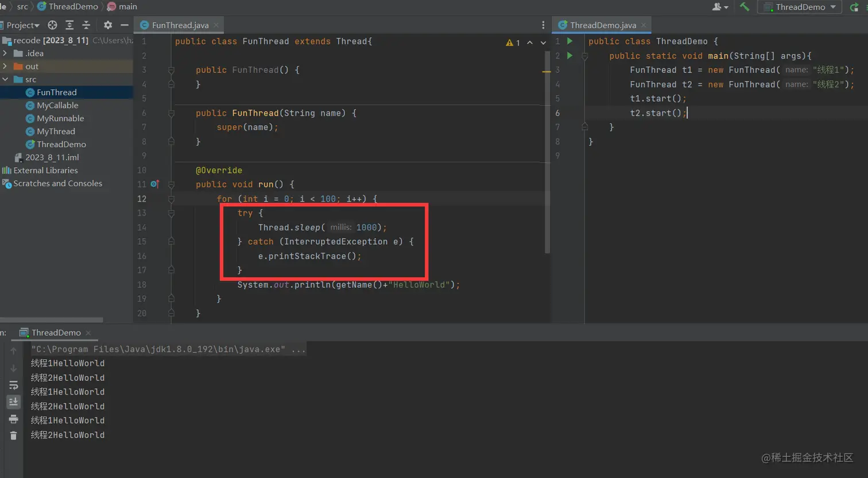The image size is (868, 478).
Task: Click the java.exe command line in console
Action: (x=168, y=349)
